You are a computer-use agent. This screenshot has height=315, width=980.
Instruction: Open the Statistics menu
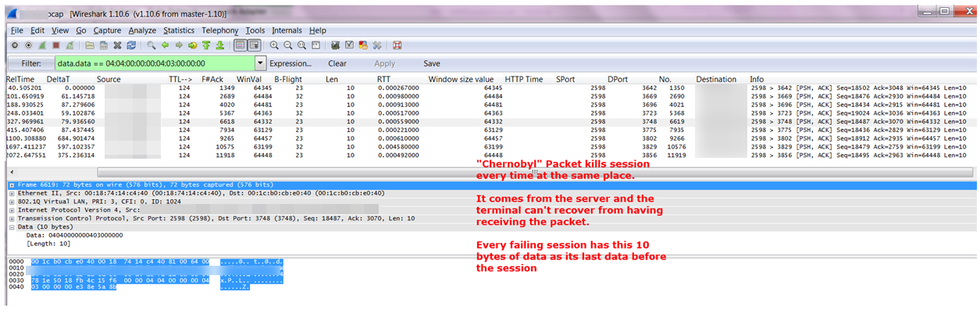179,30
